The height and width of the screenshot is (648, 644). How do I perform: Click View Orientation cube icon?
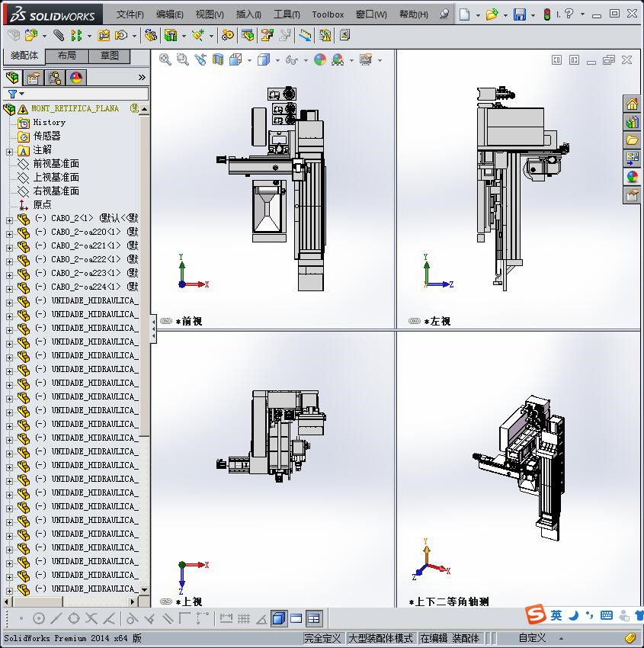click(x=235, y=60)
